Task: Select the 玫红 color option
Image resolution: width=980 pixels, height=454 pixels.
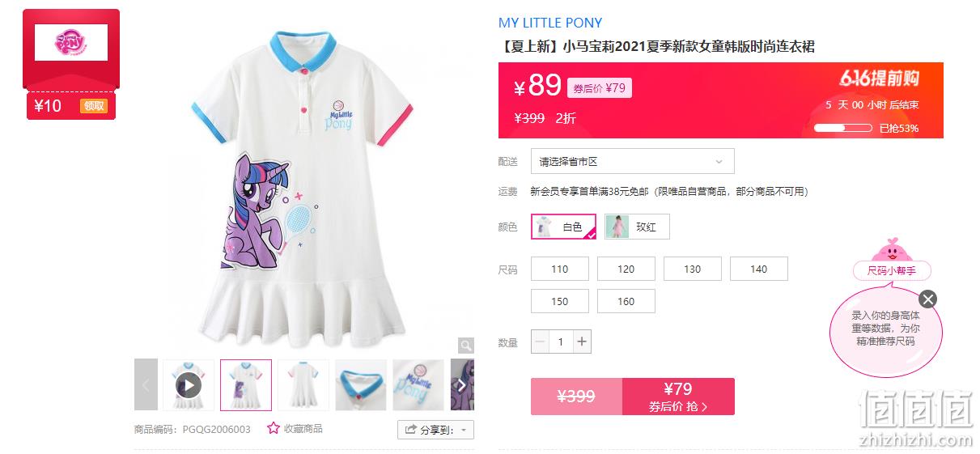Action: coord(637,227)
